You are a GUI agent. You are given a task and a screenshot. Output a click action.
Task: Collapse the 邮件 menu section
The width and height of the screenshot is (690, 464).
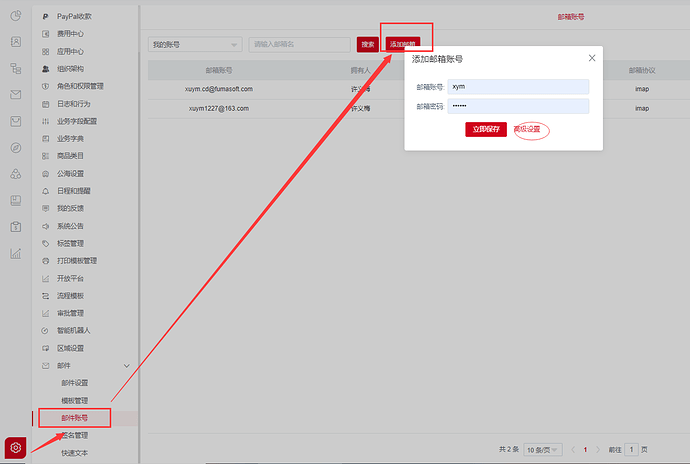[x=126, y=366]
